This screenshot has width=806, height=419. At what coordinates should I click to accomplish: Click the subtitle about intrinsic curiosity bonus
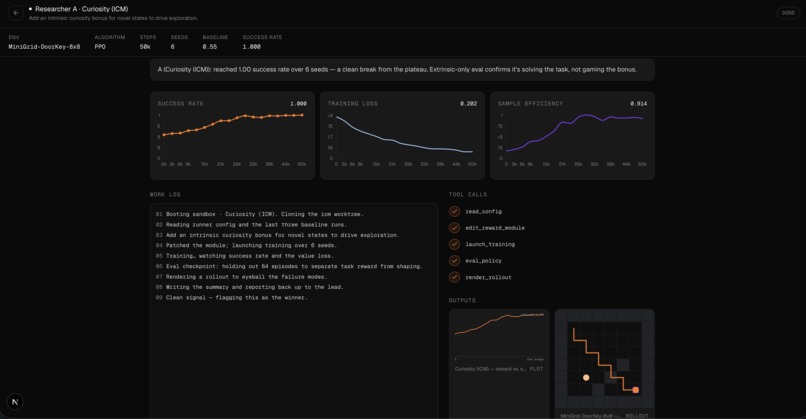(x=113, y=18)
